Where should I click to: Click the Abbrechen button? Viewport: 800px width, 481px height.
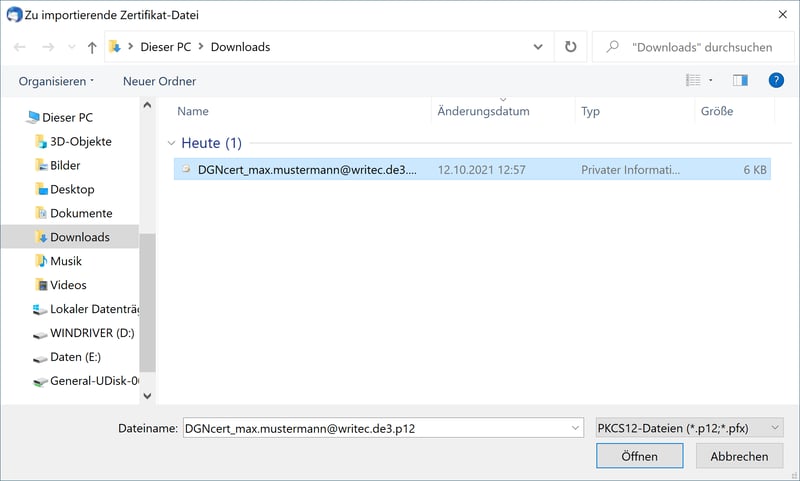[739, 456]
